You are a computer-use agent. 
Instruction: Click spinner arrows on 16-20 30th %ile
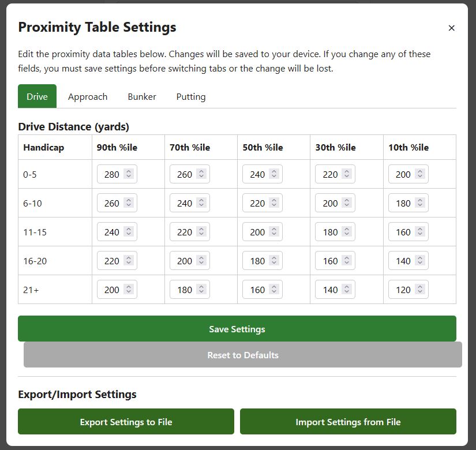347,260
